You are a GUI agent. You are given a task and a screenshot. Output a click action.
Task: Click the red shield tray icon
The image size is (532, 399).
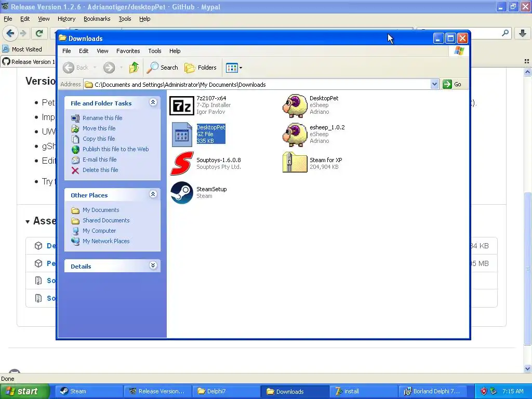pos(484,391)
